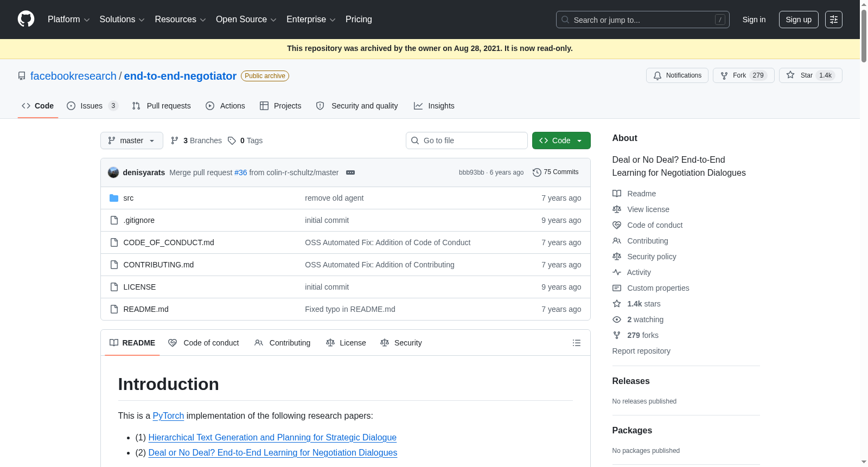Image resolution: width=868 pixels, height=467 pixels.
Task: Switch to the Issues tab
Action: tap(92, 106)
